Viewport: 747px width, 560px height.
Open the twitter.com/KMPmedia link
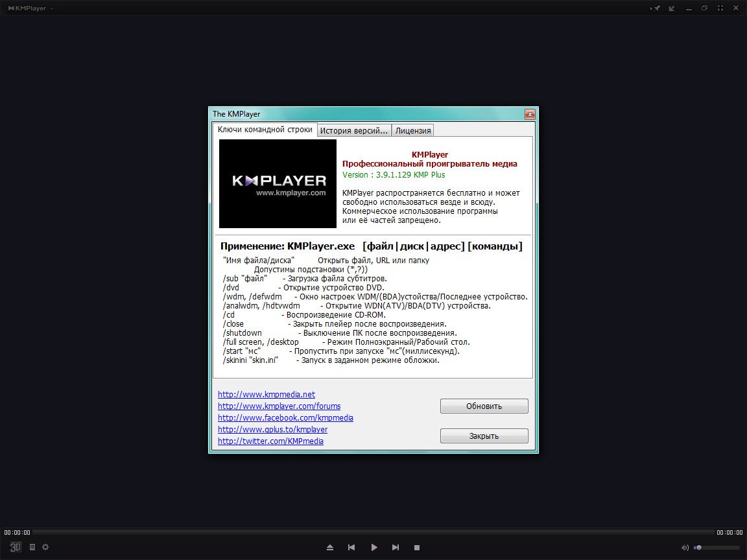tap(270, 441)
